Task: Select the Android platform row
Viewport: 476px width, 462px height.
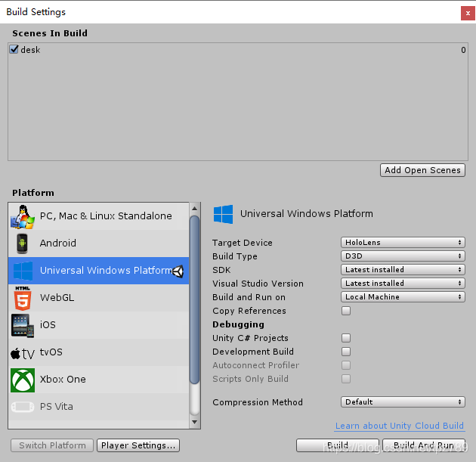Action: click(99, 243)
